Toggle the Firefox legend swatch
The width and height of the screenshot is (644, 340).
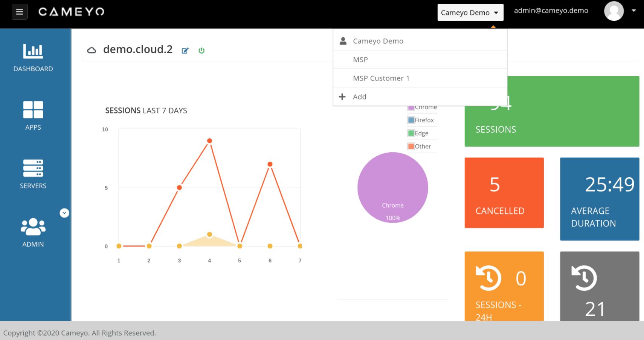411,120
